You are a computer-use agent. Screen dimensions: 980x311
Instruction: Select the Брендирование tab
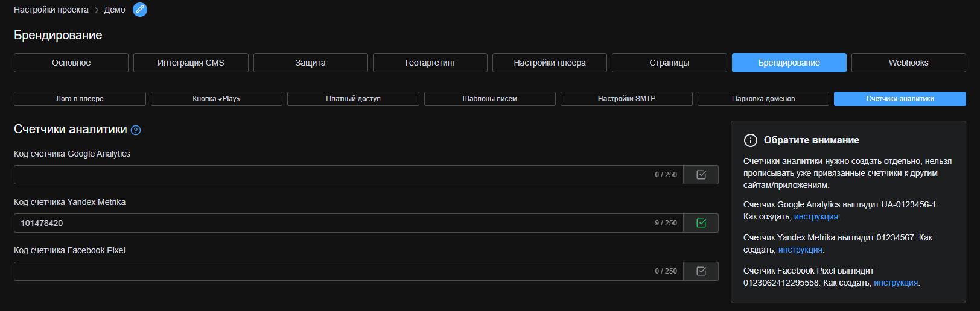(789, 63)
